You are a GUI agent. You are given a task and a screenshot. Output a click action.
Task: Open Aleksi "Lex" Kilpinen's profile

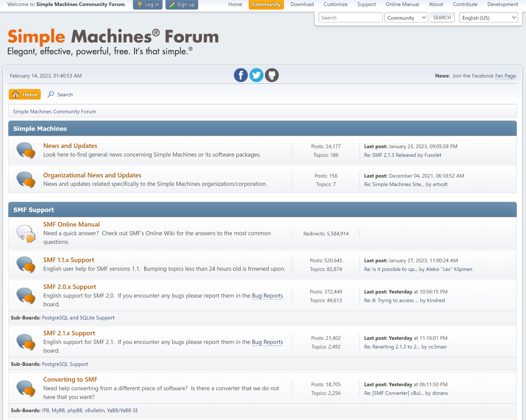(x=449, y=269)
